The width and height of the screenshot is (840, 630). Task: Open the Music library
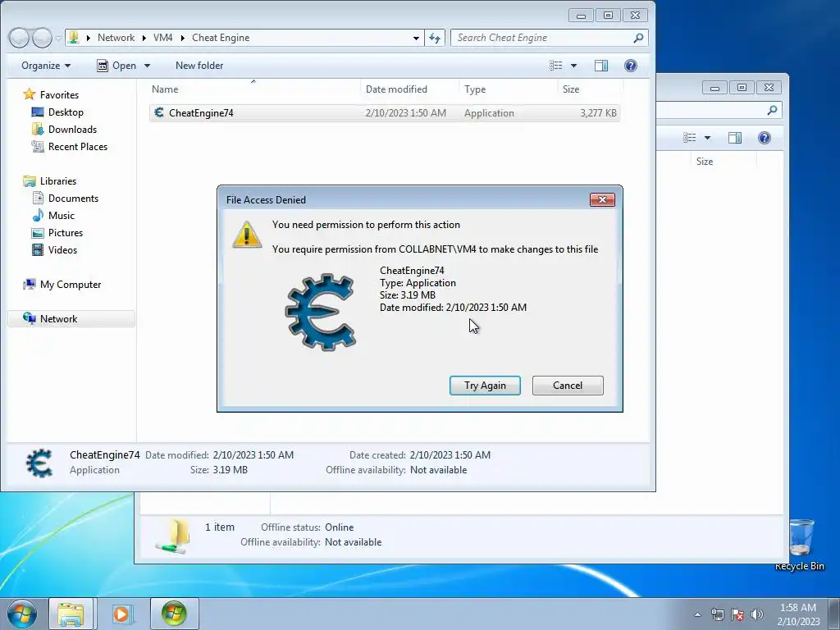point(61,216)
